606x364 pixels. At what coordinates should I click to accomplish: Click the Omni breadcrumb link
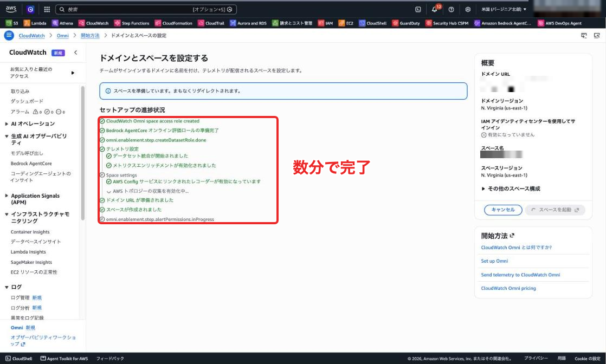63,36
